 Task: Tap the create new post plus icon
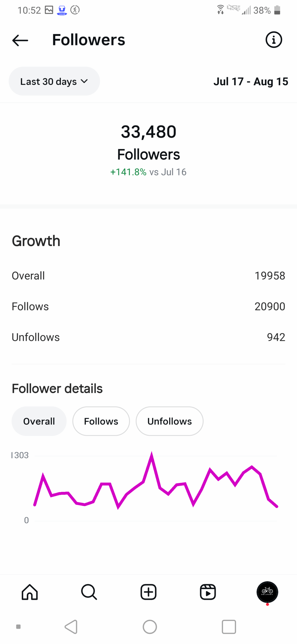[148, 592]
